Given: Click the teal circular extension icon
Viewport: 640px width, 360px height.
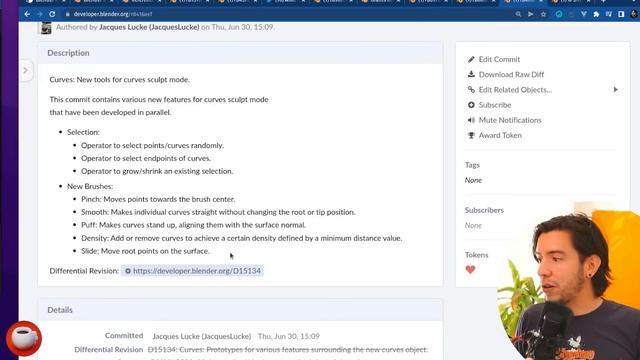Looking at the screenshot, I should coord(559,14).
